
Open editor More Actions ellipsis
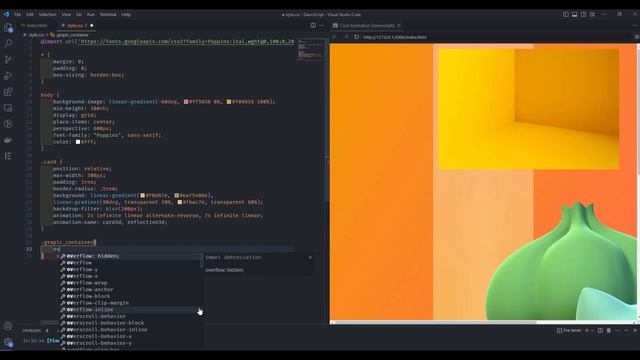click(322, 25)
